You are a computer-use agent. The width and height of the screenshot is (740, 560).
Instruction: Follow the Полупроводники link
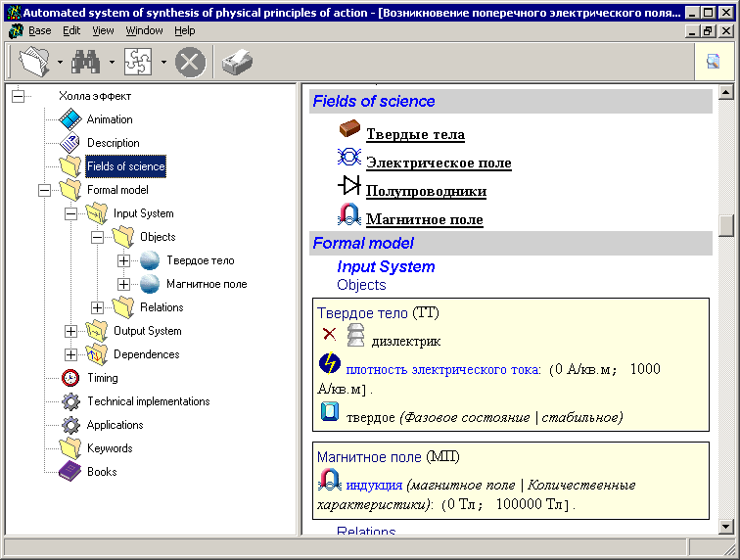(x=426, y=191)
